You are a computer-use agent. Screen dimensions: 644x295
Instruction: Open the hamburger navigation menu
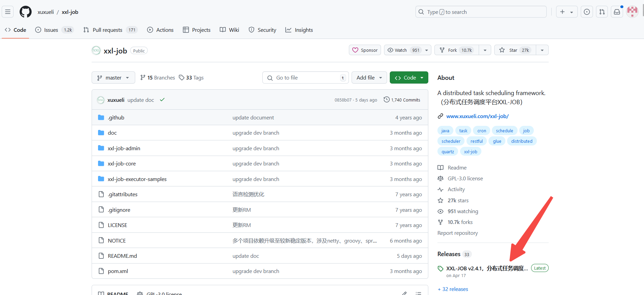tap(8, 12)
